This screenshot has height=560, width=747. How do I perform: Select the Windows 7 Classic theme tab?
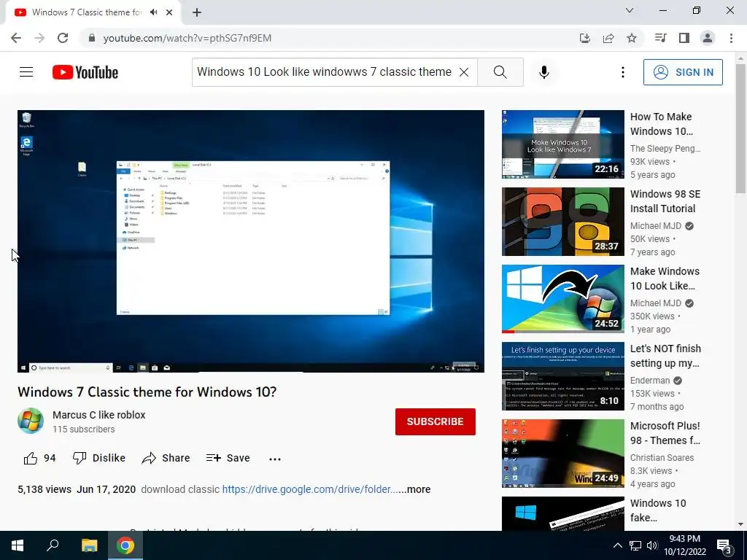(86, 12)
